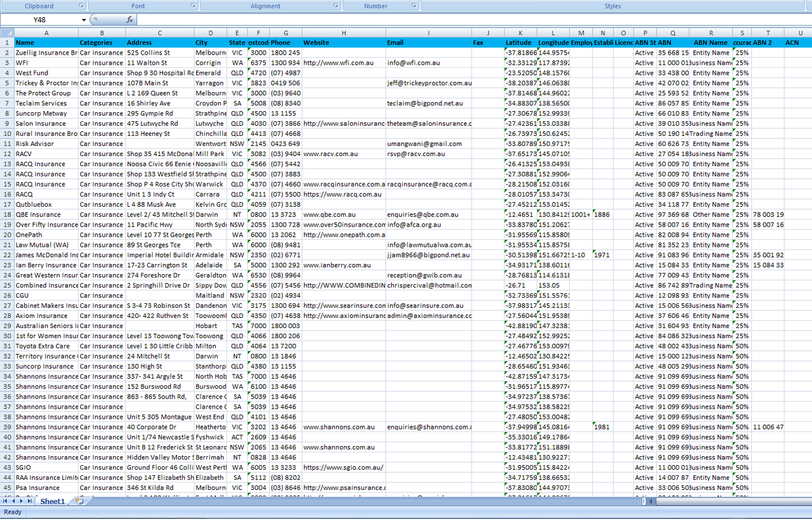The width and height of the screenshot is (812, 519).
Task: Open the Number group dialog launcher
Action: pyautogui.click(x=414, y=6)
